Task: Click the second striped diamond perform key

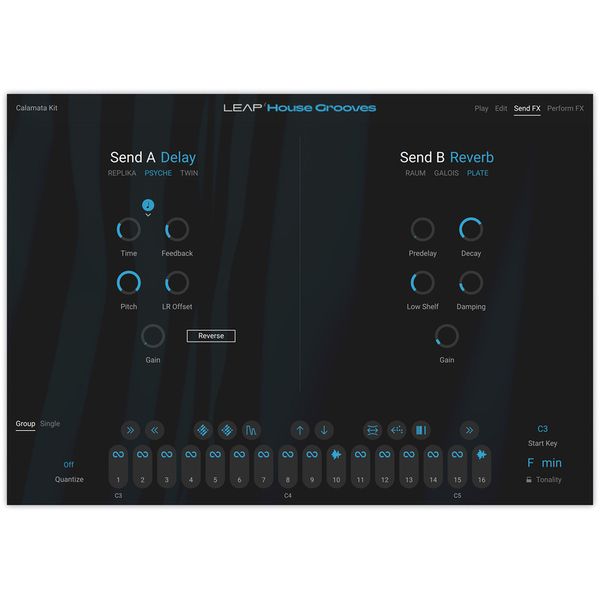Action: click(x=227, y=430)
